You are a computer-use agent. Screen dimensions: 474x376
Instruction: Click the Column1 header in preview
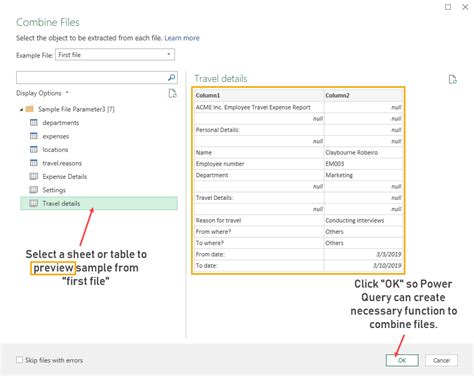point(259,95)
